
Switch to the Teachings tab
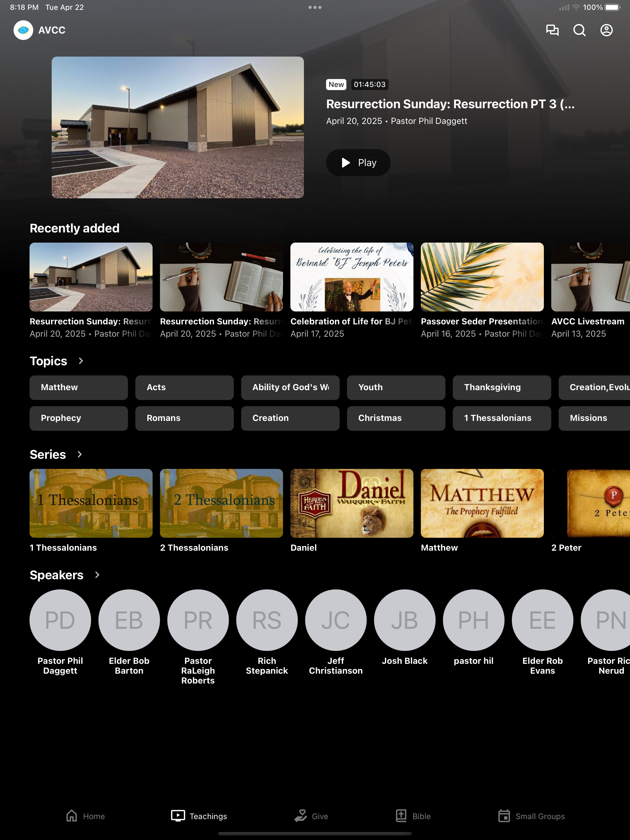point(199,816)
